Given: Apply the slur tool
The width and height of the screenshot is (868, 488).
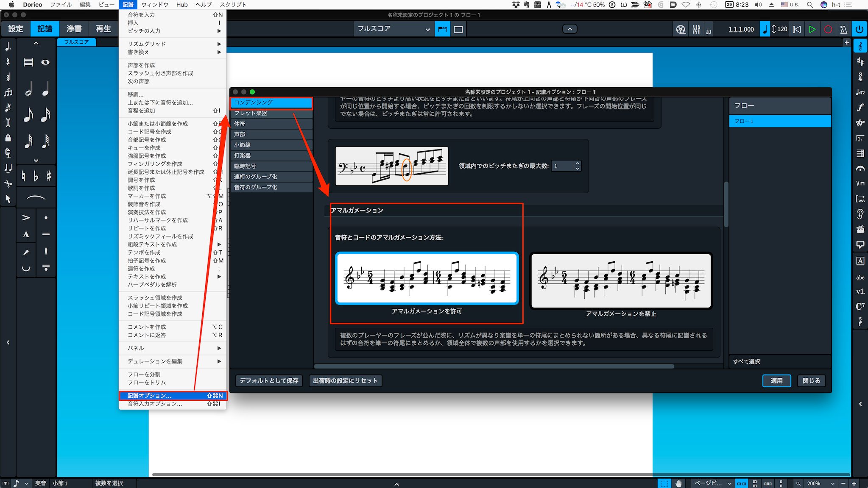Looking at the screenshot, I should click(36, 198).
